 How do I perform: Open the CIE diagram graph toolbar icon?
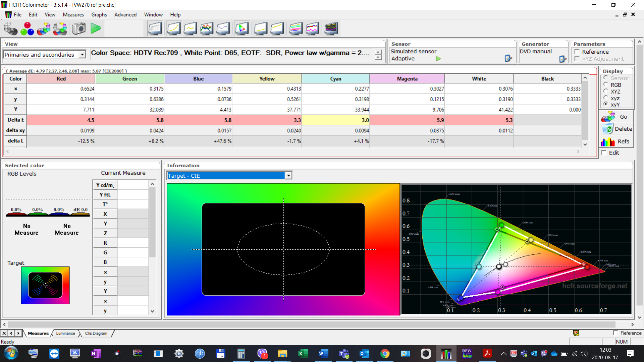241,28
